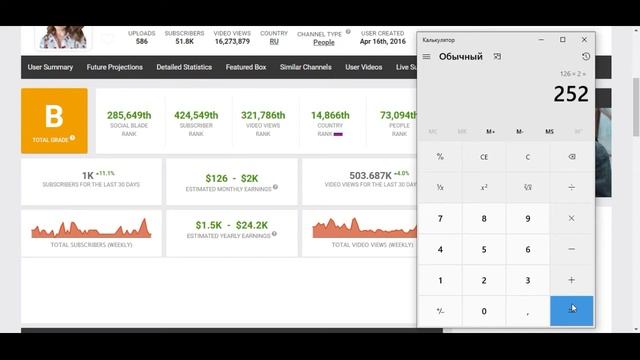
Task: Click help icon on Total Grade badge
Action: (72, 138)
